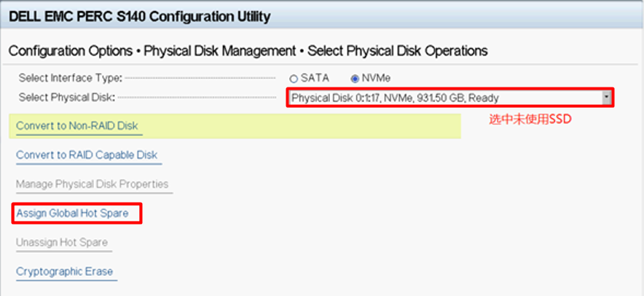
Task: Click the red Chinese annotation text
Action: coord(530,120)
